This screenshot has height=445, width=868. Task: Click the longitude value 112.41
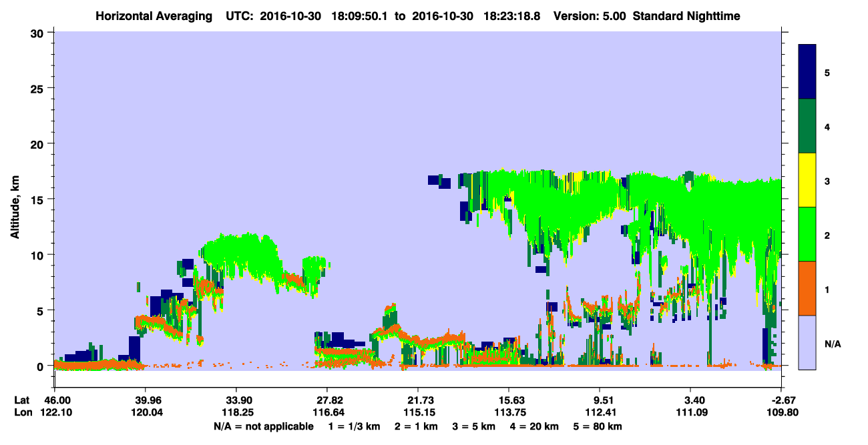600,412
